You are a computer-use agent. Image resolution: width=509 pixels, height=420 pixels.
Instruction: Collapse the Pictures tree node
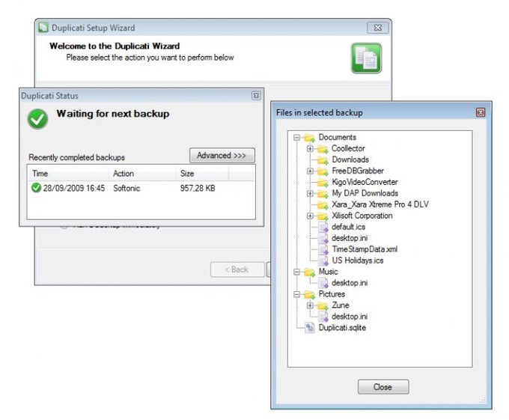pos(296,294)
